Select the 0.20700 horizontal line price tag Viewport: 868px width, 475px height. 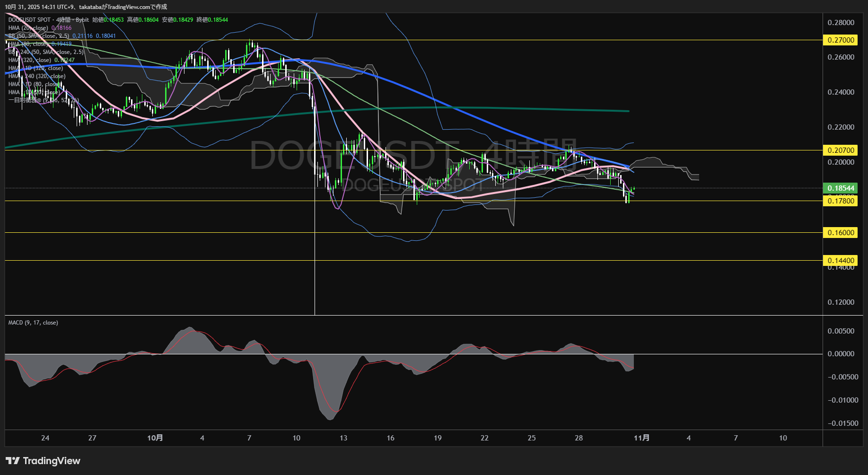841,150
